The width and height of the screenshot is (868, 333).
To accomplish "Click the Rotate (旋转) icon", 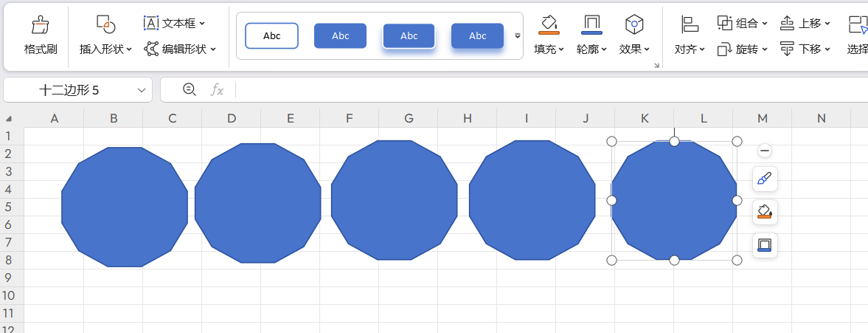I will click(725, 49).
